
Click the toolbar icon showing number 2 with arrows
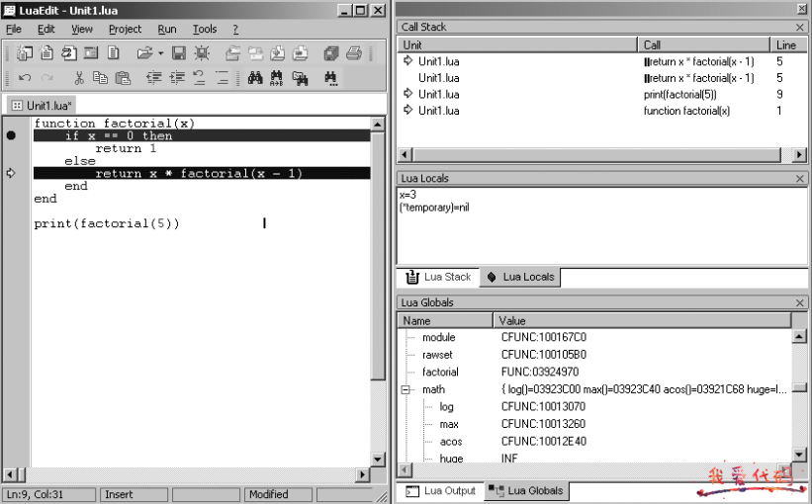click(69, 52)
